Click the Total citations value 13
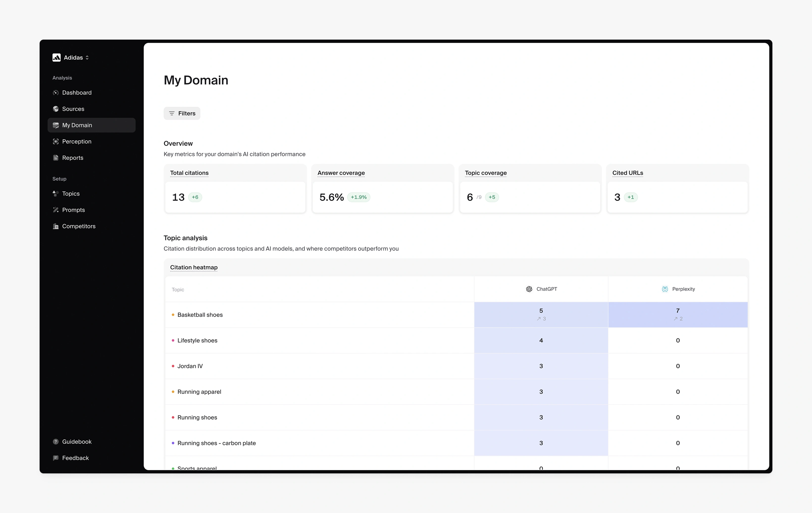812x513 pixels. point(178,197)
